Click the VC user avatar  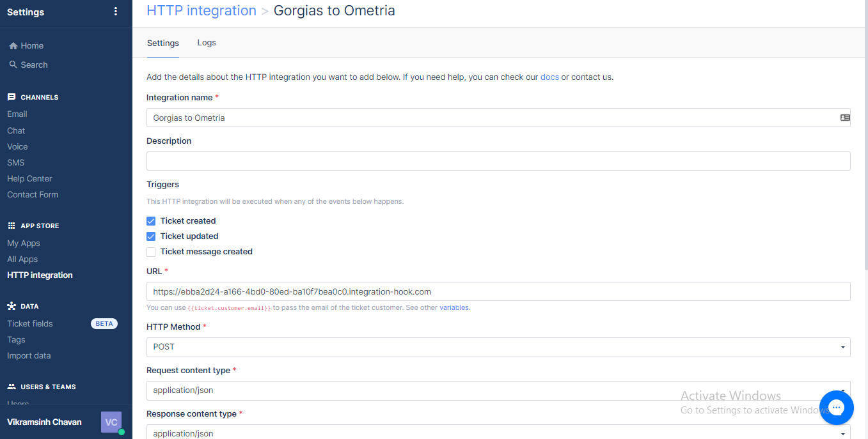[x=111, y=422]
